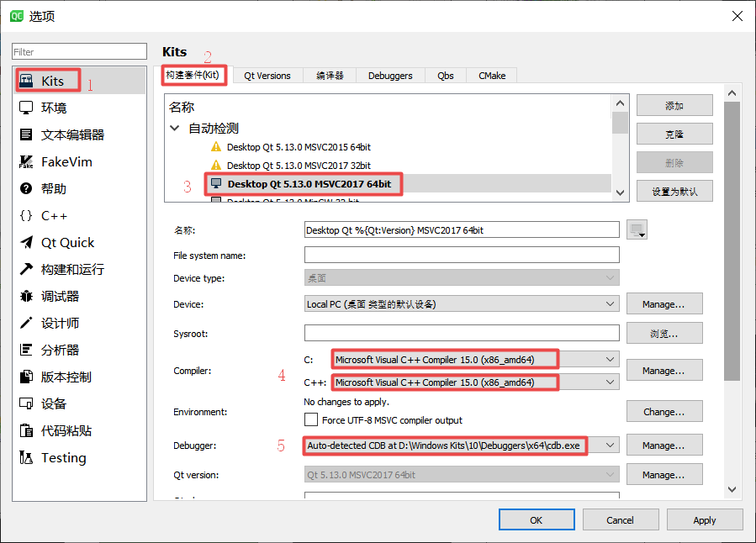This screenshot has width=756, height=543.
Task: Enable Force UTF-8 MSVC compiler output
Action: pyautogui.click(x=310, y=421)
